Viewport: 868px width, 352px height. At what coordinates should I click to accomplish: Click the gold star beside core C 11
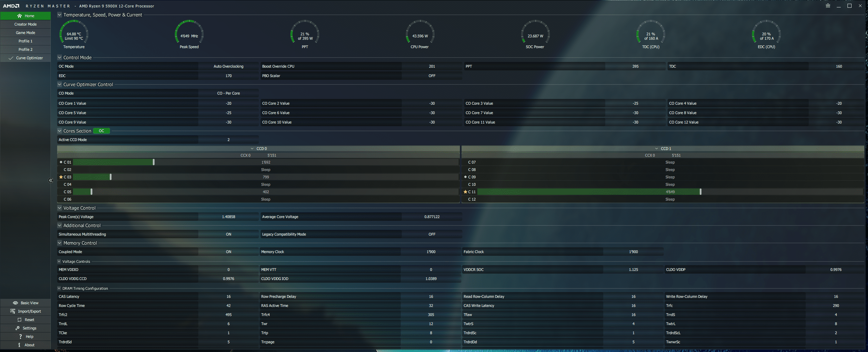pos(465,192)
